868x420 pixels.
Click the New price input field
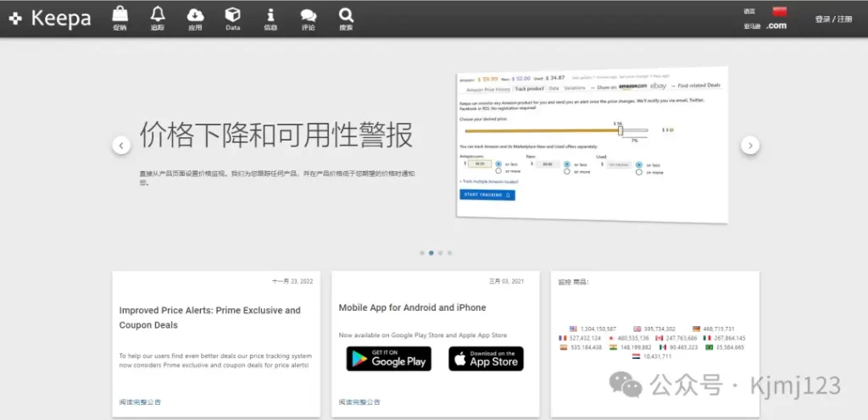[x=548, y=164]
